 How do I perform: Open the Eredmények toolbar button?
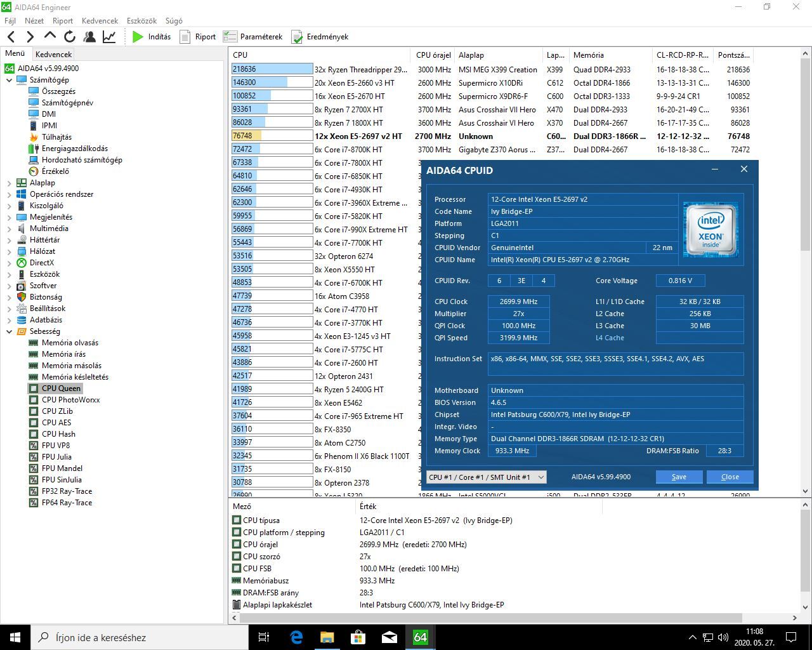320,37
